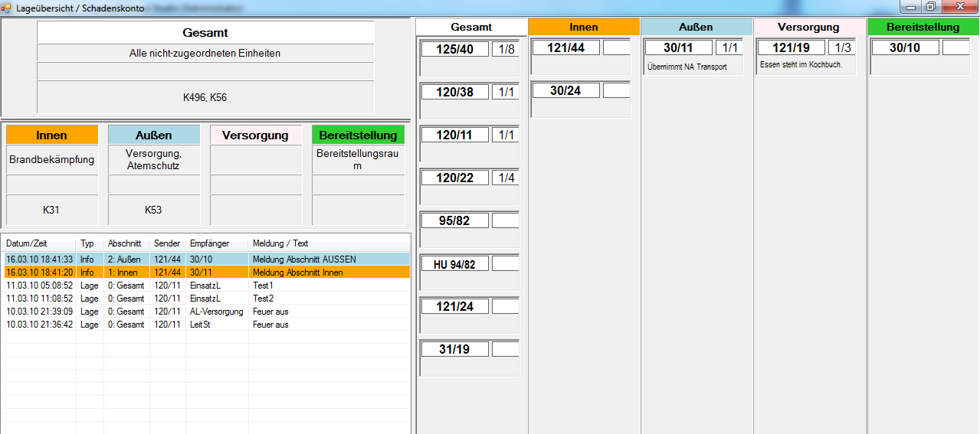Click unit 125/40 in Gesamt column

click(x=455, y=49)
